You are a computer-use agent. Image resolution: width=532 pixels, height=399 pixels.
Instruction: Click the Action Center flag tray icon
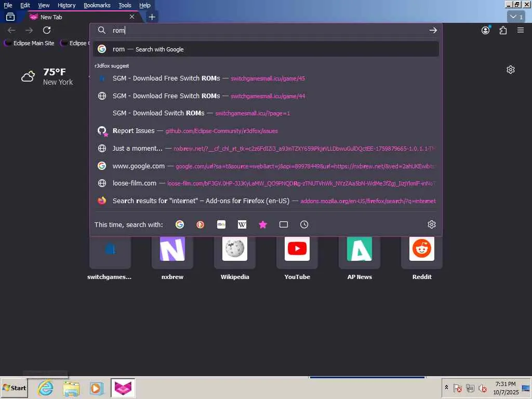457,388
